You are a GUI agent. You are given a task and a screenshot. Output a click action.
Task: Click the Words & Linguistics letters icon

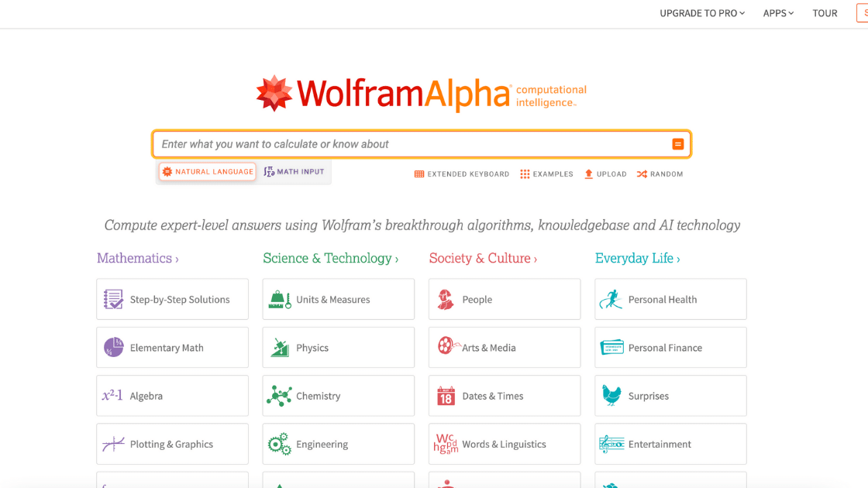(446, 444)
